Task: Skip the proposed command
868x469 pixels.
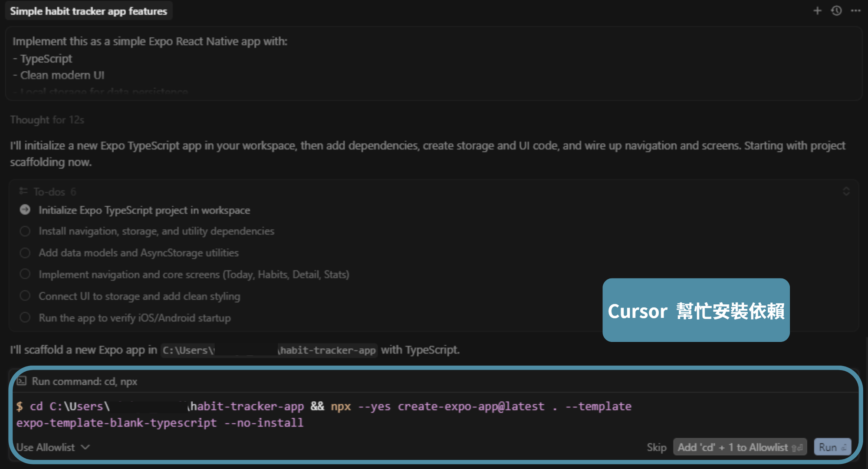Action: click(656, 447)
